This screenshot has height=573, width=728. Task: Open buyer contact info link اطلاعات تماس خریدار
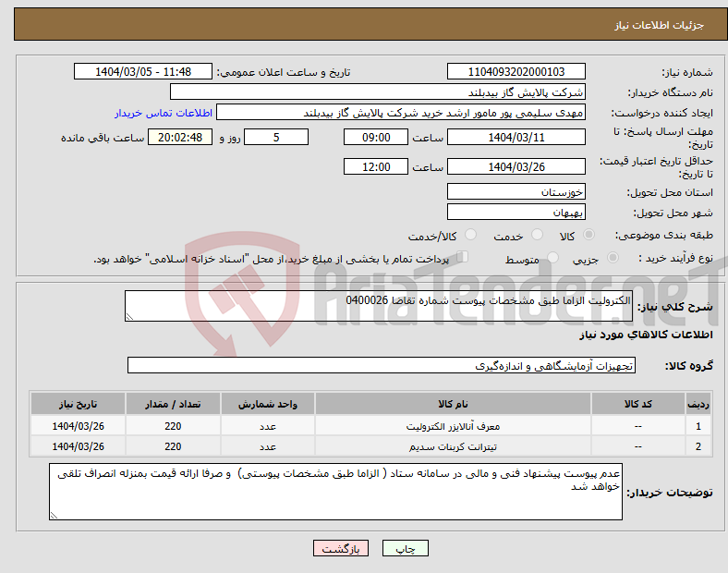point(164,113)
